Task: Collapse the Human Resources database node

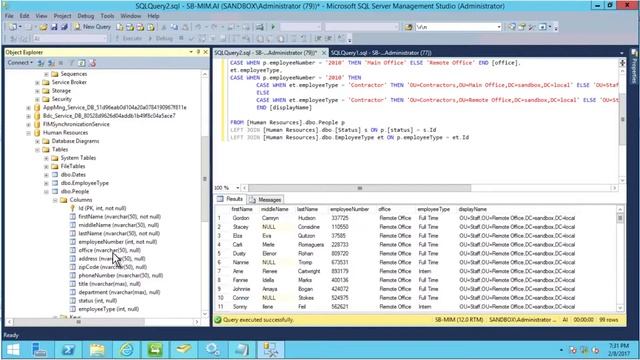Action: coord(29,133)
